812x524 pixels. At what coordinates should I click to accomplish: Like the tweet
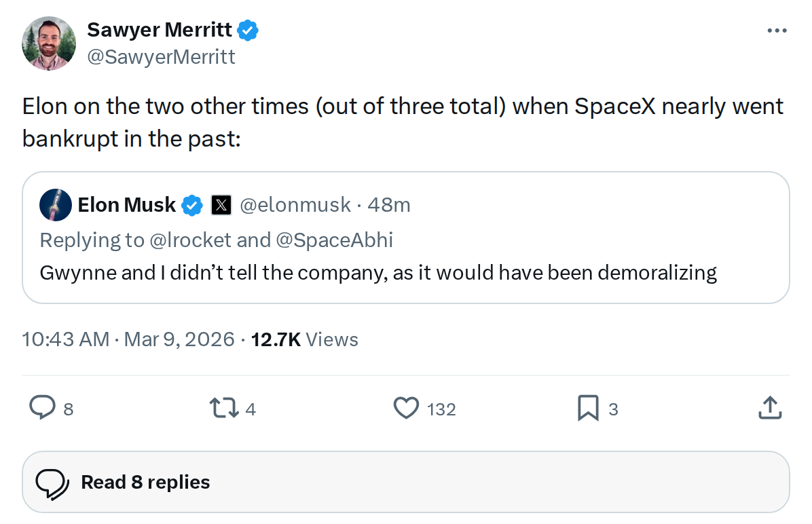point(405,408)
